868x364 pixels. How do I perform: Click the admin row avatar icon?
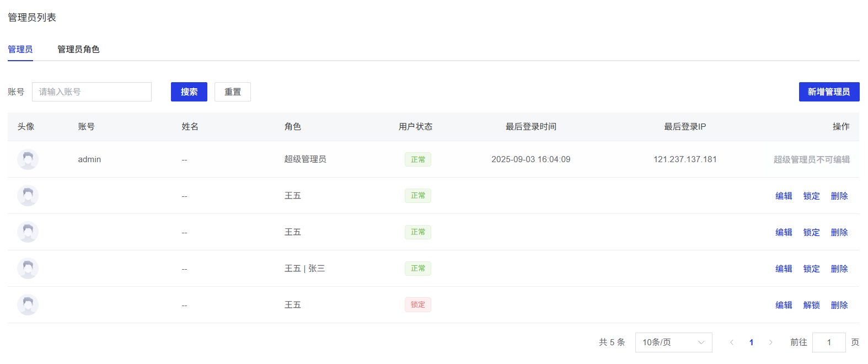coord(28,159)
